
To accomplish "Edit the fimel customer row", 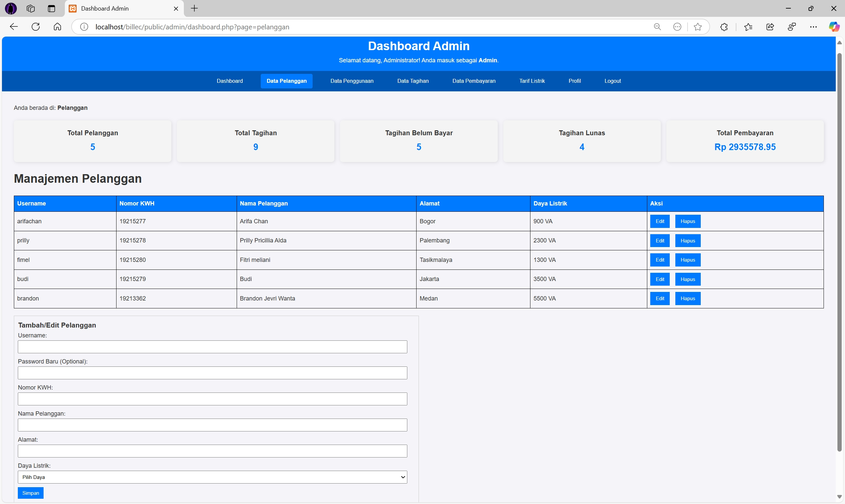I will pyautogui.click(x=659, y=260).
